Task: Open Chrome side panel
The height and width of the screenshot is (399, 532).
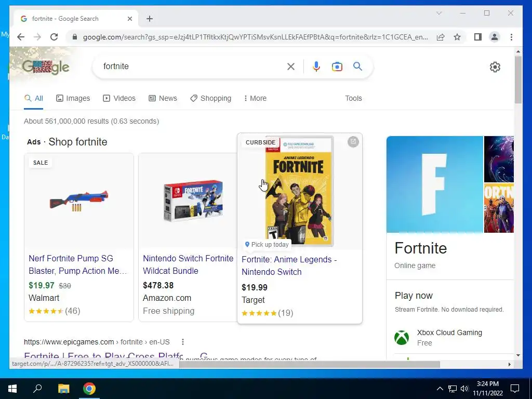Action: (478, 37)
